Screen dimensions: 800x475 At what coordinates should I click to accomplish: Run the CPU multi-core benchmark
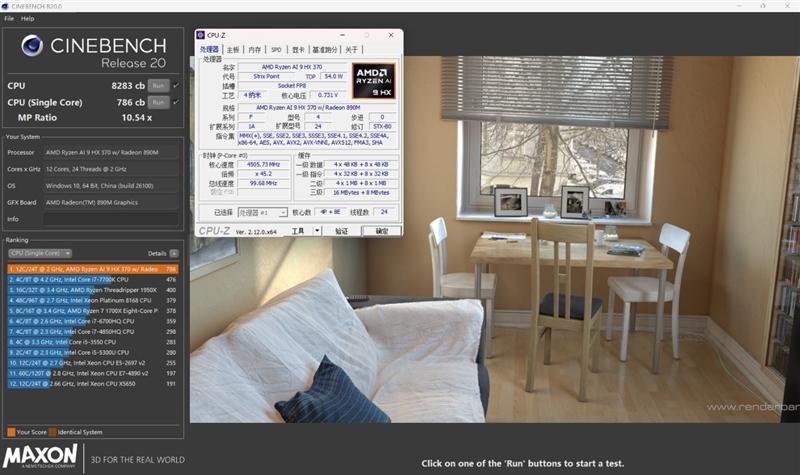[157, 86]
